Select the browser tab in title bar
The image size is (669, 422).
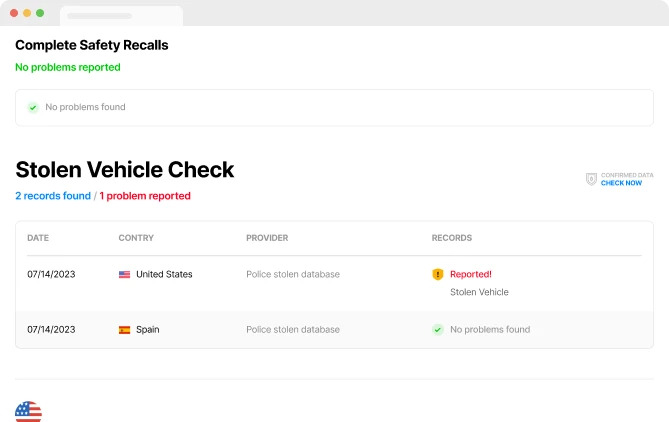tap(121, 16)
